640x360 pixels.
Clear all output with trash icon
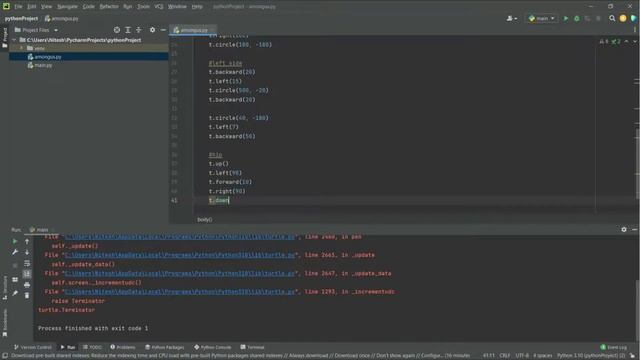(x=27, y=295)
